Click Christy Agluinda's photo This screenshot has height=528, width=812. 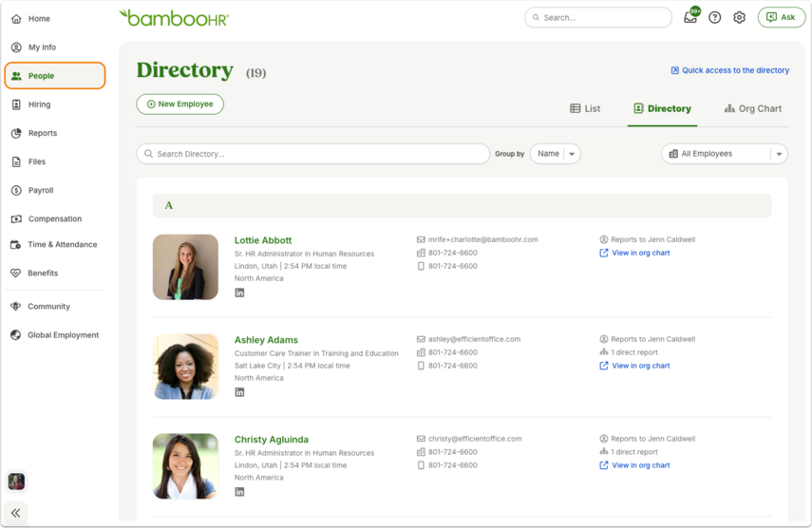tap(185, 466)
